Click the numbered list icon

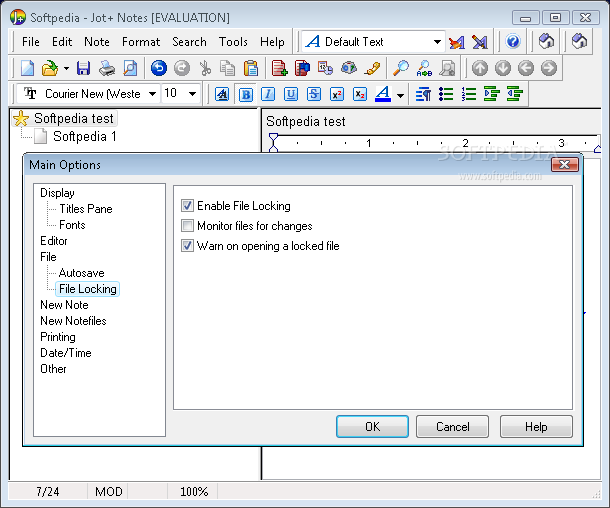coord(469,94)
